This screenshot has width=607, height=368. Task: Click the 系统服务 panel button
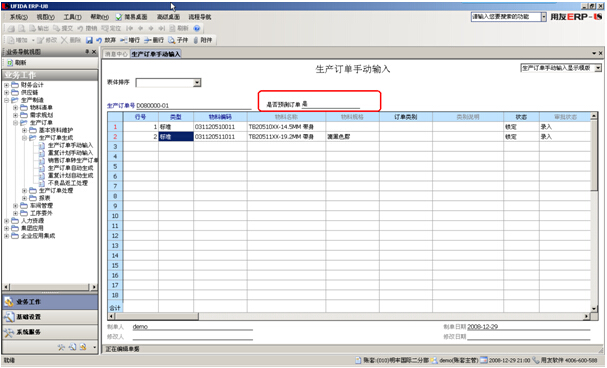tap(50, 332)
